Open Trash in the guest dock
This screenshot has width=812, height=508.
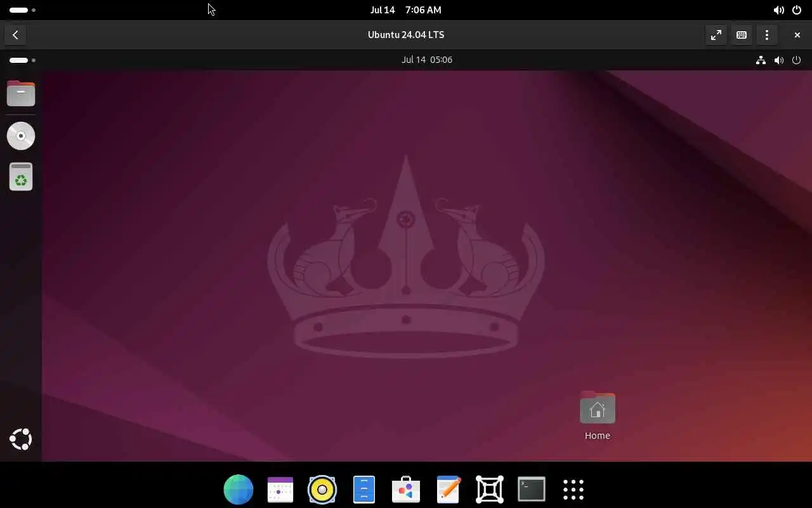(21, 177)
